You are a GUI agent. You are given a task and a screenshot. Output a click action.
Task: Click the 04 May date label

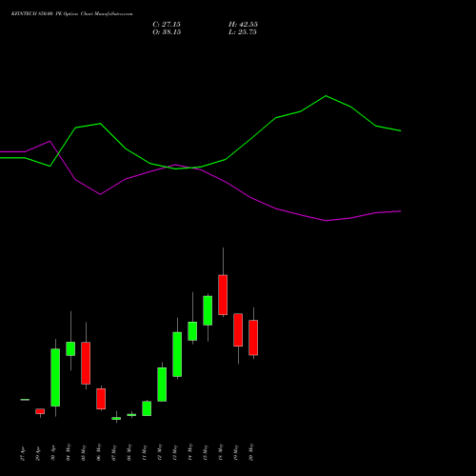click(x=69, y=452)
